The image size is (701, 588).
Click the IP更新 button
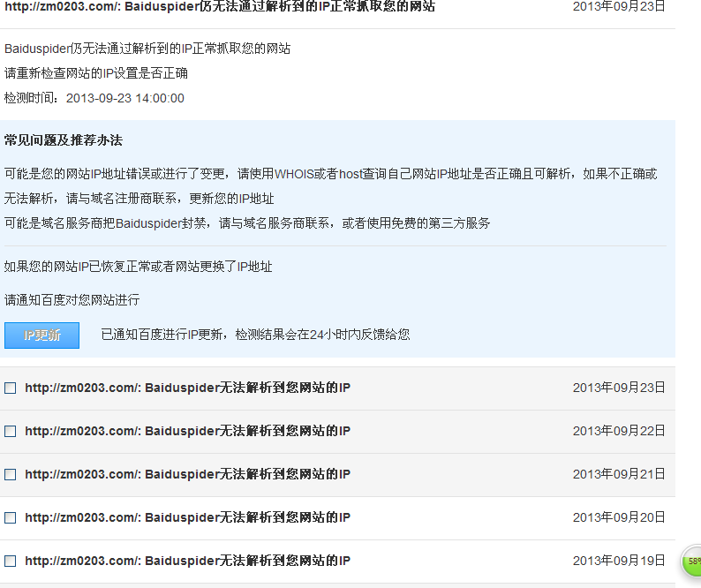click(41, 335)
